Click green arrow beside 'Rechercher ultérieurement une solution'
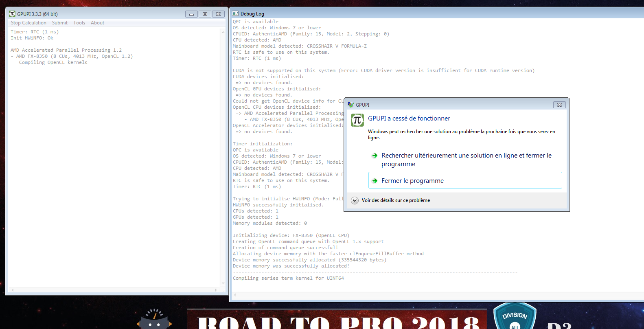This screenshot has height=329, width=644. [375, 156]
